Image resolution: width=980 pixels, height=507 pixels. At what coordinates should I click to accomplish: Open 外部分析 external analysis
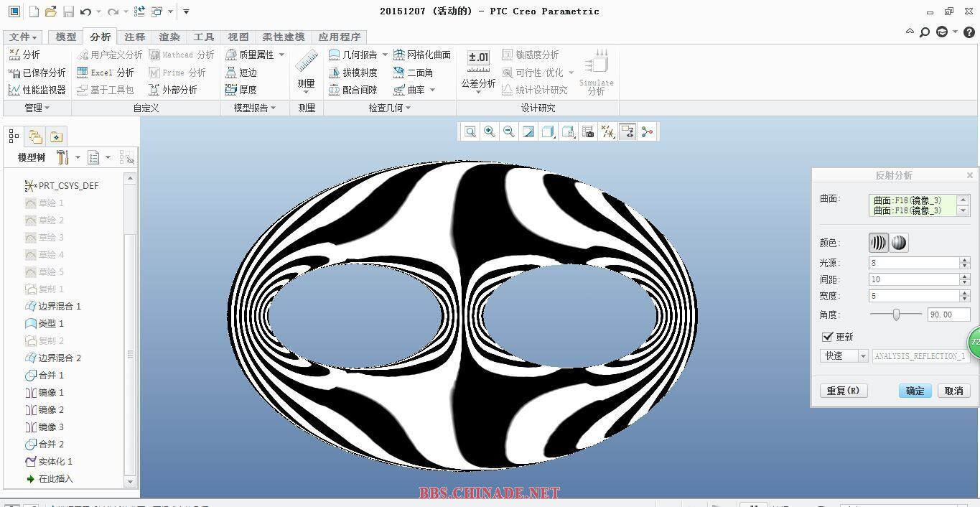point(173,90)
